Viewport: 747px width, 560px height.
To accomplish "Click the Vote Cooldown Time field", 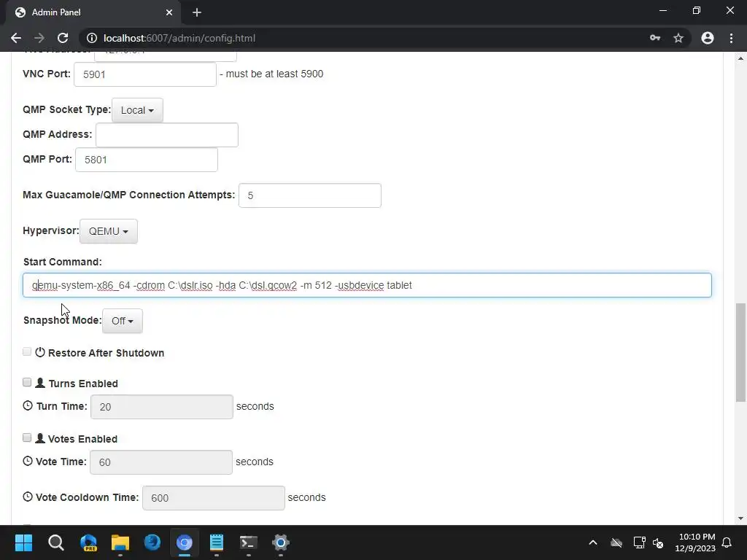I will (x=214, y=497).
